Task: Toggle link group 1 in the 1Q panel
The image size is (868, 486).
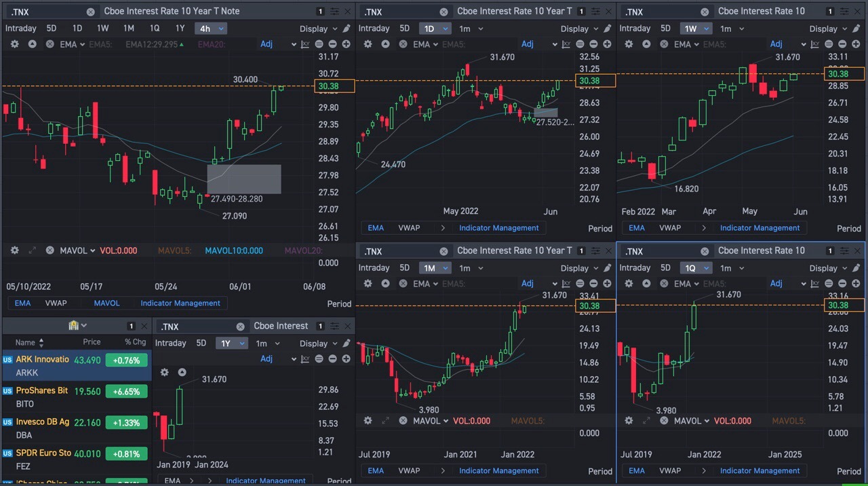Action: pyautogui.click(x=831, y=251)
